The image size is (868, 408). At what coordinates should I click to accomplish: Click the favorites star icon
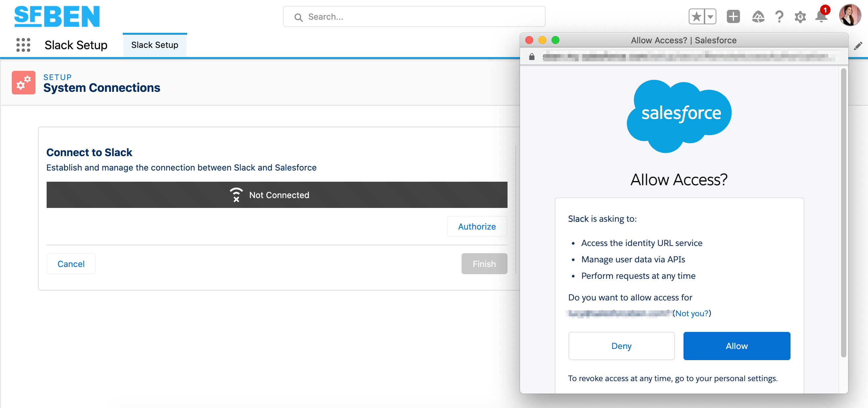[697, 16]
